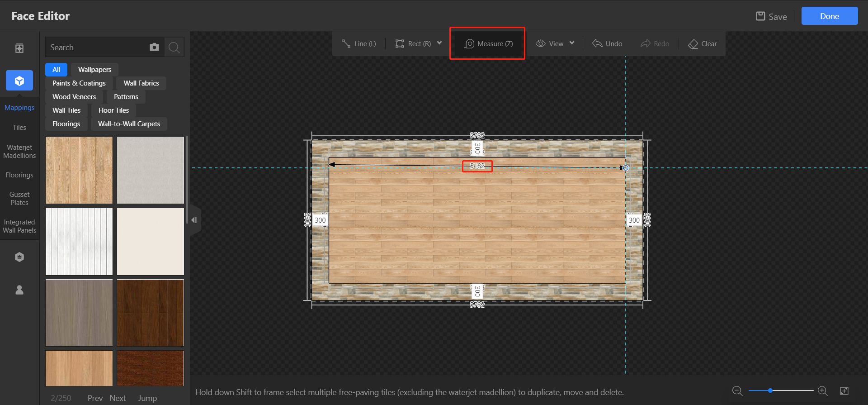Collapse the left materials panel
The image size is (868, 405).
[x=194, y=220]
